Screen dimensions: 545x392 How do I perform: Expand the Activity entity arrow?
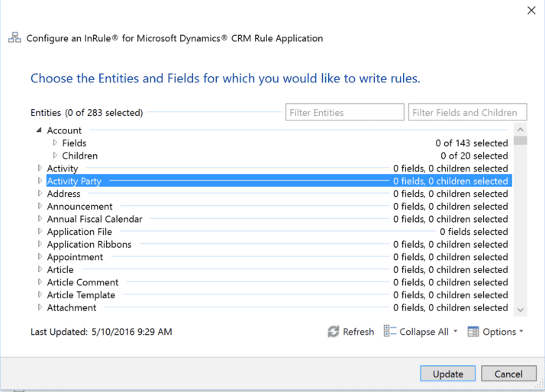click(x=40, y=169)
